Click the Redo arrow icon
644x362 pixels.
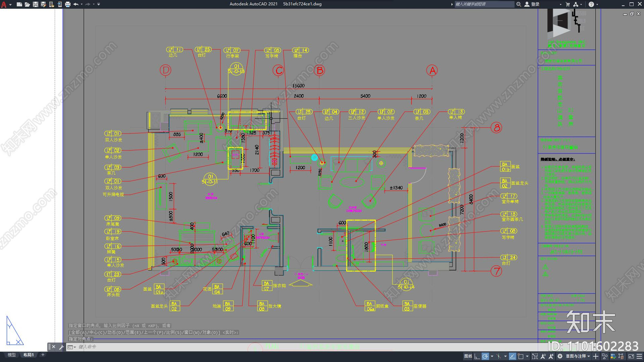(88, 4)
